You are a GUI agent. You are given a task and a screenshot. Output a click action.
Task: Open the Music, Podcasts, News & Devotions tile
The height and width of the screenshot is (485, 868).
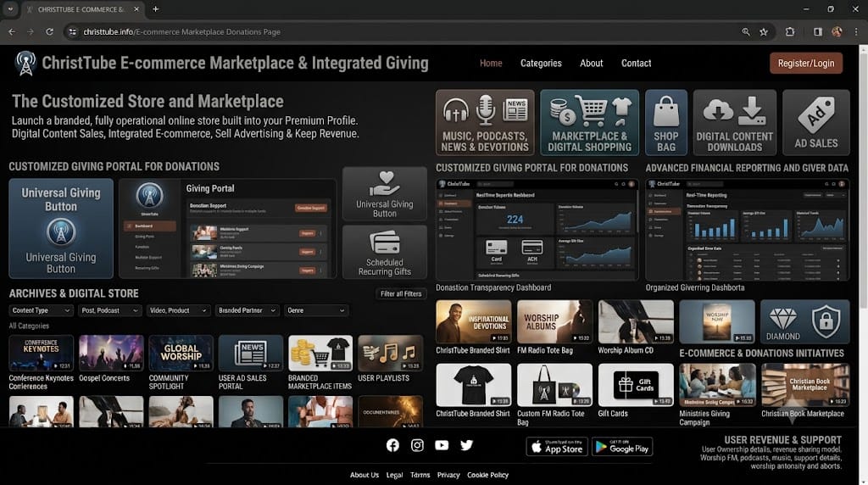[x=485, y=122]
